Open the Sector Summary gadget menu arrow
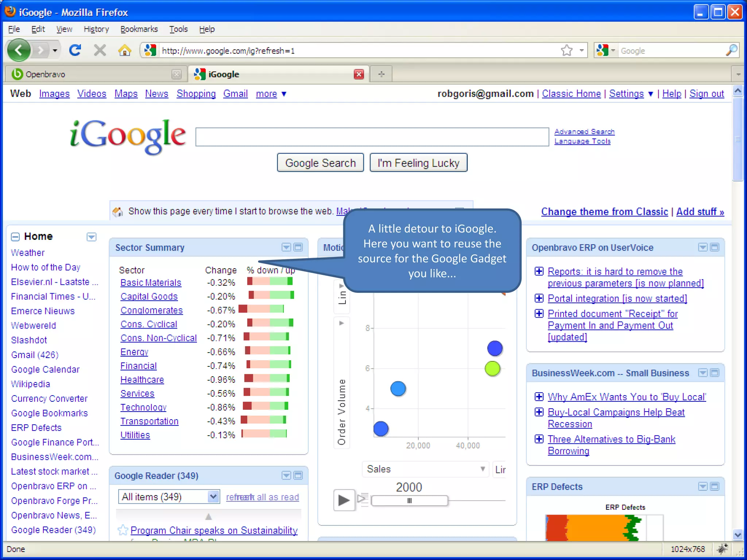This screenshot has width=747, height=560. click(x=286, y=248)
